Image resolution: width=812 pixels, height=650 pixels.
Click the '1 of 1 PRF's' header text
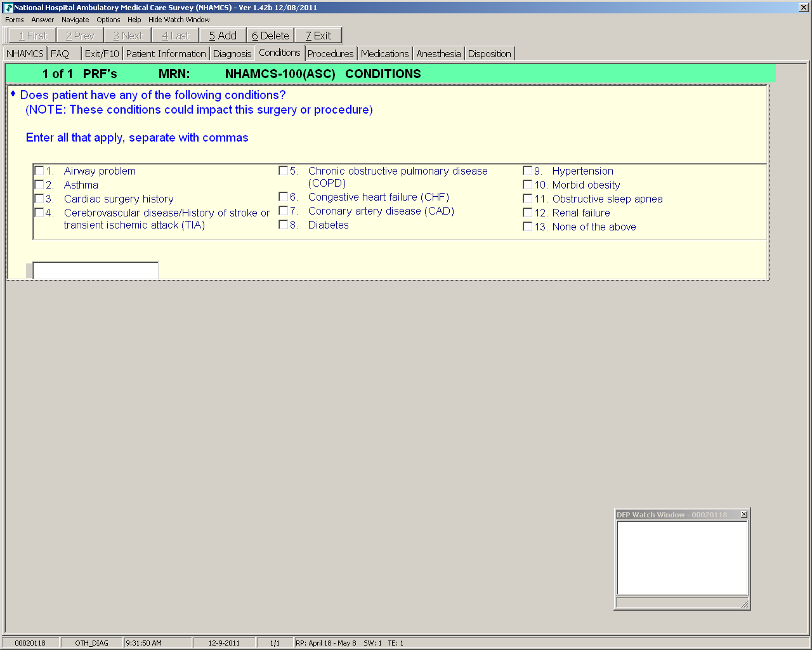[x=80, y=74]
